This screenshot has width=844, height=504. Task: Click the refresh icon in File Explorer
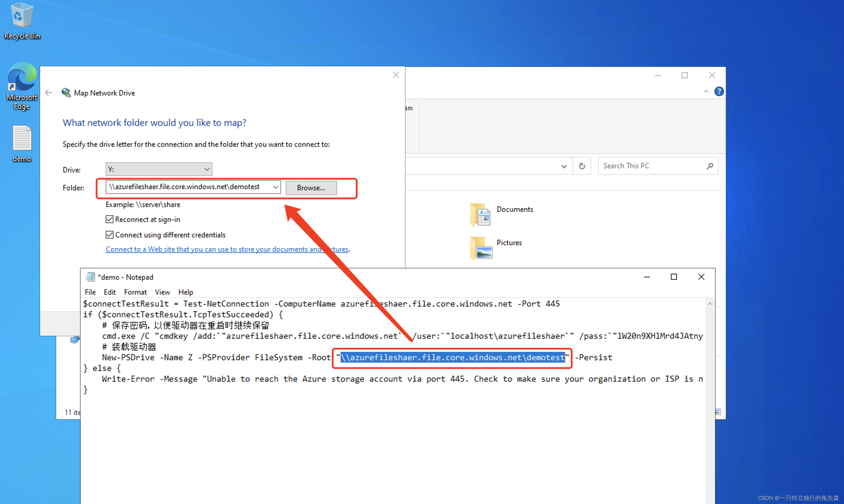pyautogui.click(x=581, y=166)
